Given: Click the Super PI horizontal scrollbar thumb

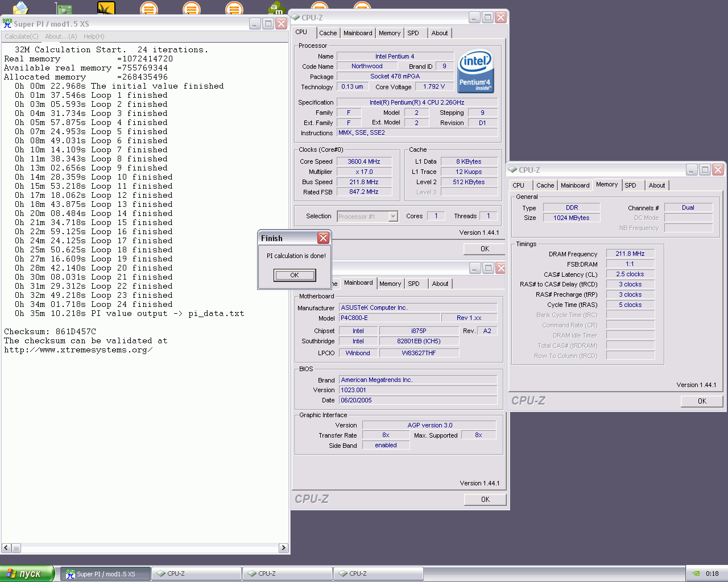Looking at the screenshot, I should [x=16, y=548].
